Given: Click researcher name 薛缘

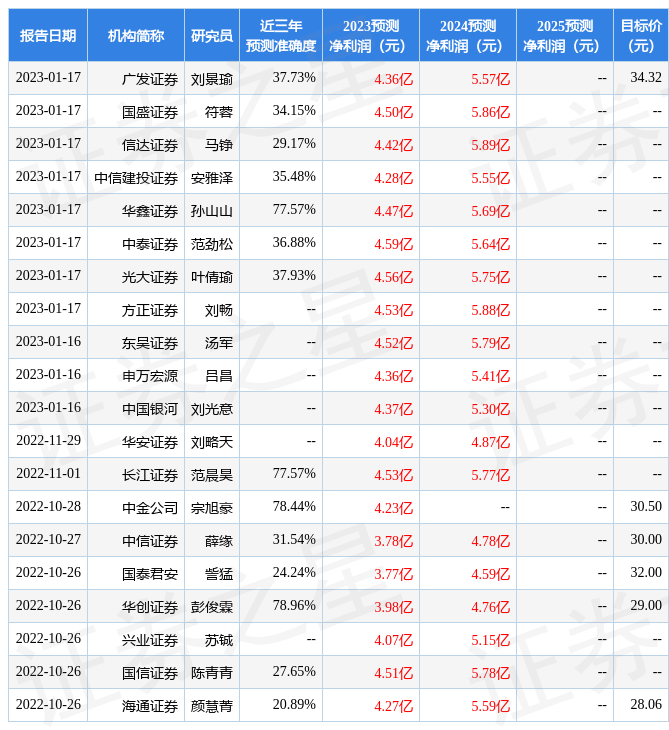Looking at the screenshot, I should point(219,541).
